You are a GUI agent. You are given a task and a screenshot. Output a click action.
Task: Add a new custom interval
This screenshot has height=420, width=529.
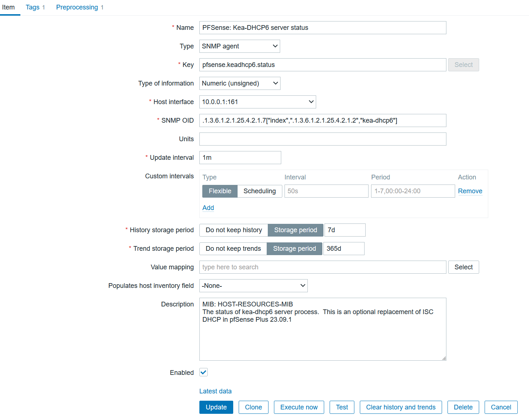pyautogui.click(x=208, y=208)
